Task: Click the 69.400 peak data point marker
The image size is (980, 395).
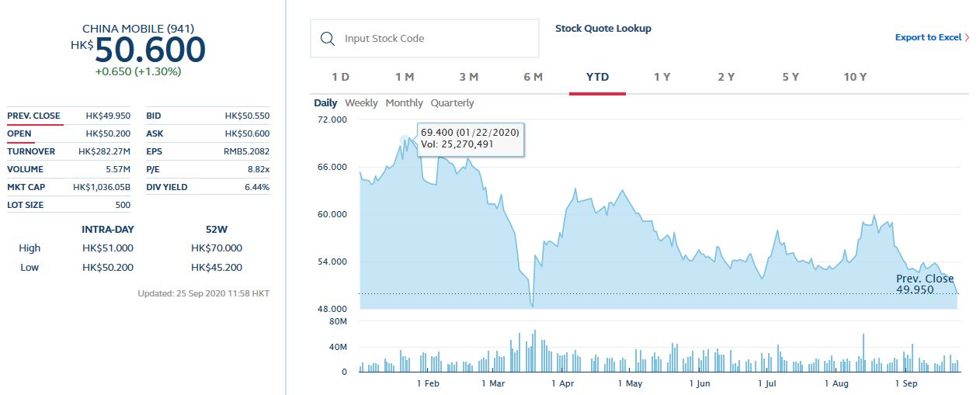Action: click(x=405, y=140)
